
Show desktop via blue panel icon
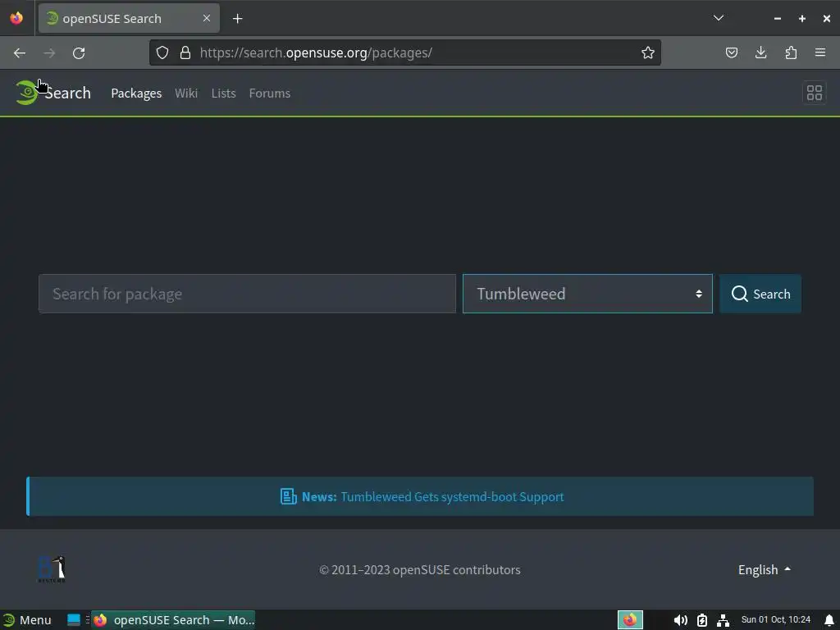(x=73, y=620)
